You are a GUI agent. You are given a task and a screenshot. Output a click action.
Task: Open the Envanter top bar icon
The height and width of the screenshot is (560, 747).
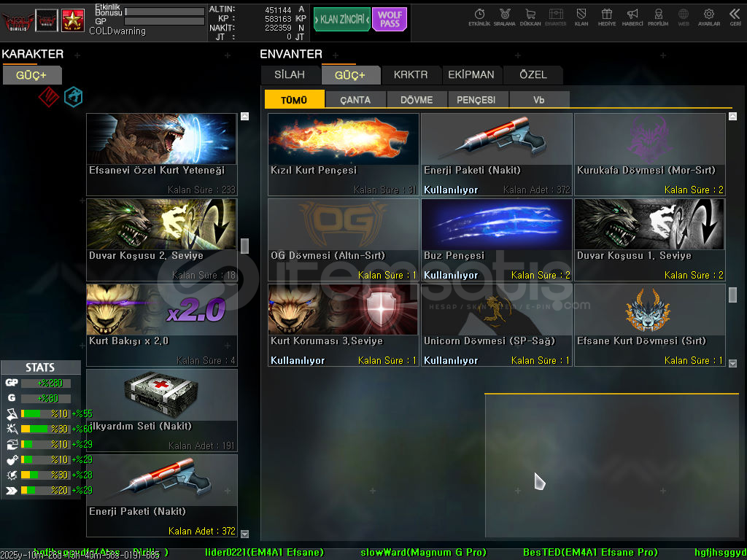coord(555,17)
